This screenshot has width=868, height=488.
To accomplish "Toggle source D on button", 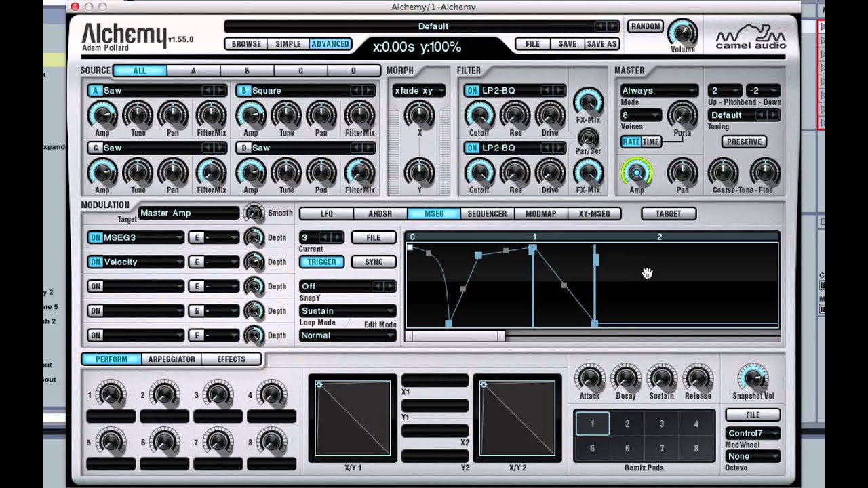I will click(x=243, y=148).
